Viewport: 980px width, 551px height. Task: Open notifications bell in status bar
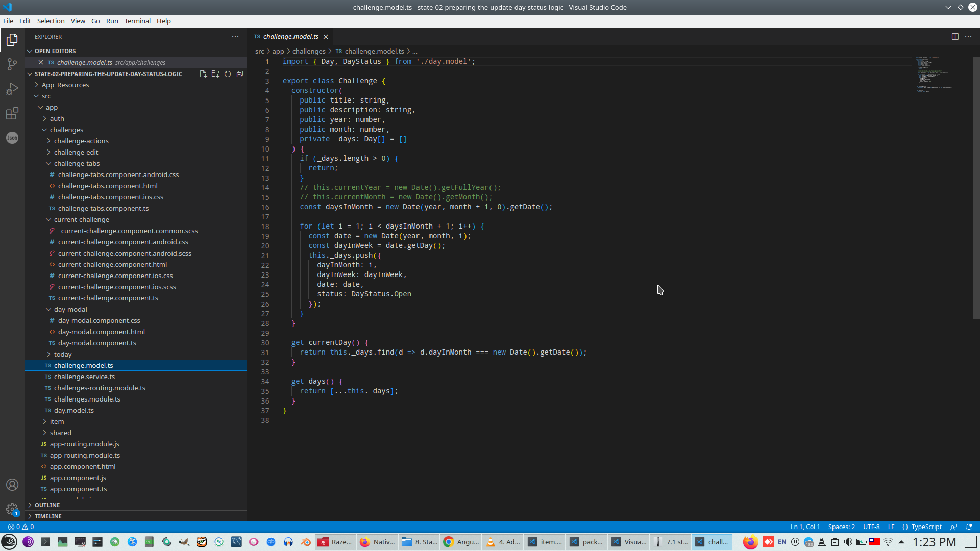coord(969,527)
